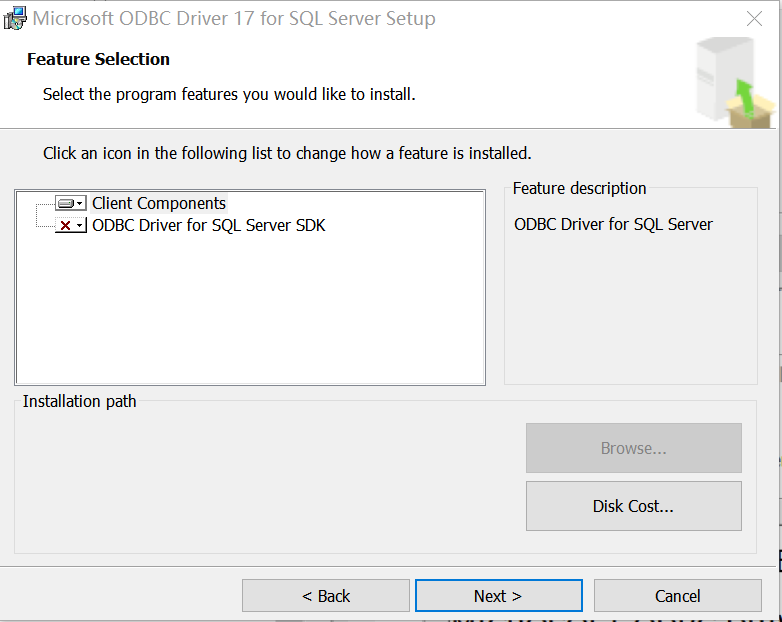
Task: Click the installer box graphic in the header
Action: tap(735, 82)
